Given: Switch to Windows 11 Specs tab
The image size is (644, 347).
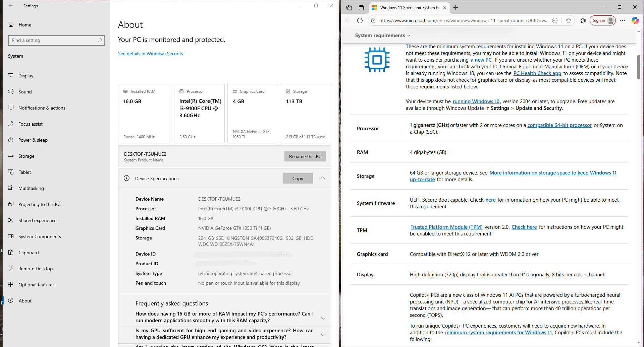Looking at the screenshot, I should tap(409, 7).
